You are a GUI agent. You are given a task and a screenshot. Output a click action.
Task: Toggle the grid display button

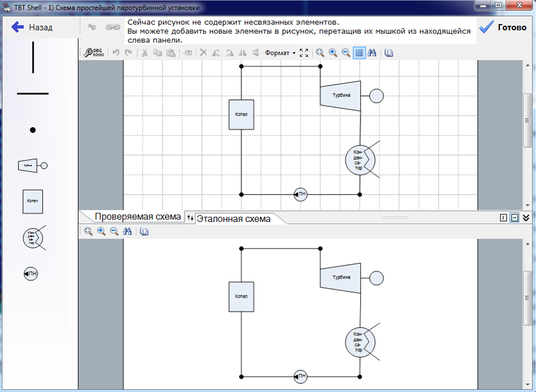[359, 53]
